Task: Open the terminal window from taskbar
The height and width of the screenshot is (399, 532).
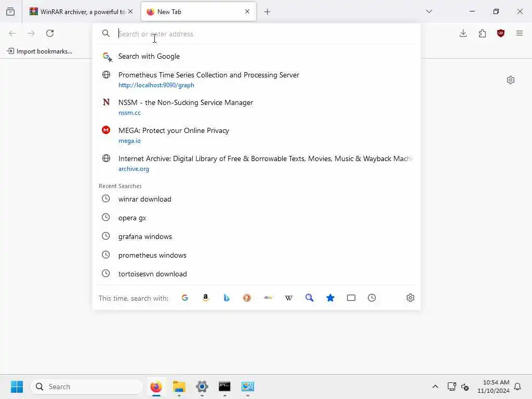Action: 224,387
